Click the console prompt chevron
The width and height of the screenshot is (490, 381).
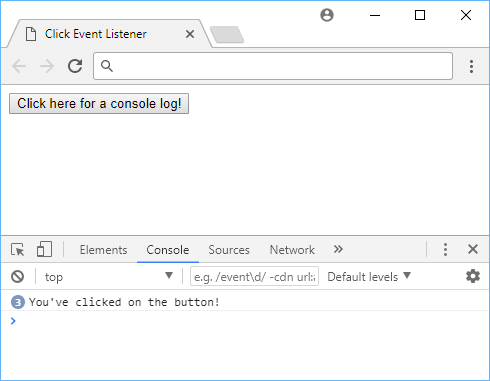[x=13, y=321]
